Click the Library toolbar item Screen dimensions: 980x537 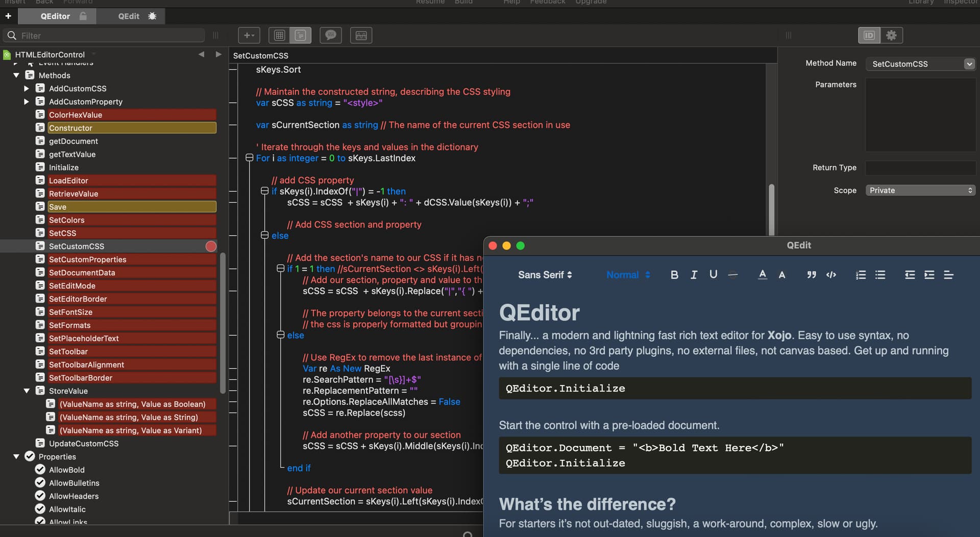[921, 2]
